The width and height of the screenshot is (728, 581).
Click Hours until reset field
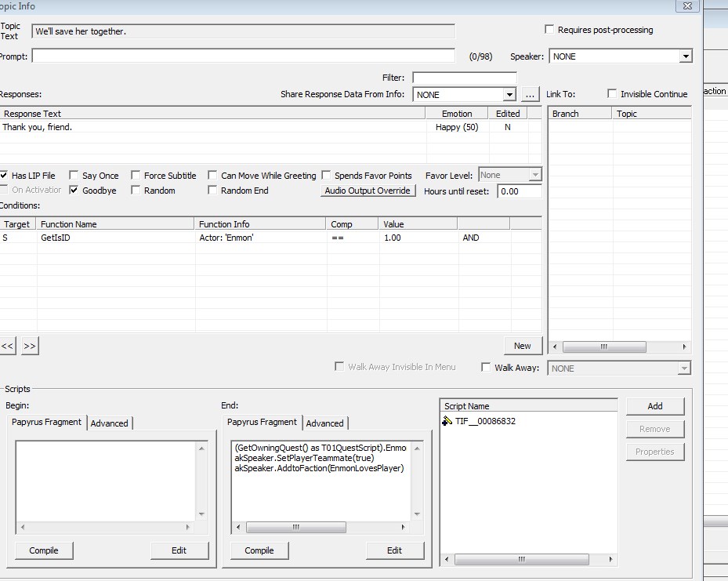(519, 191)
